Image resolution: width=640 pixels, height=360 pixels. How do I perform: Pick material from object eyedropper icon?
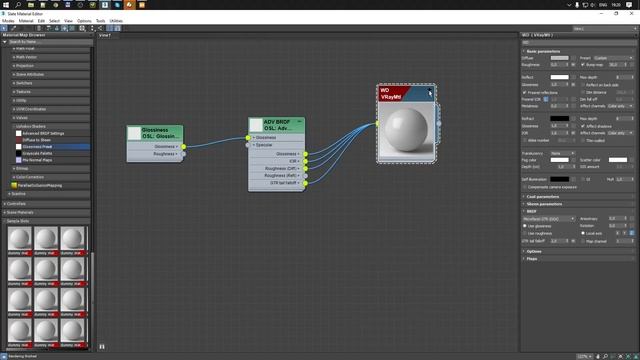tap(13, 28)
